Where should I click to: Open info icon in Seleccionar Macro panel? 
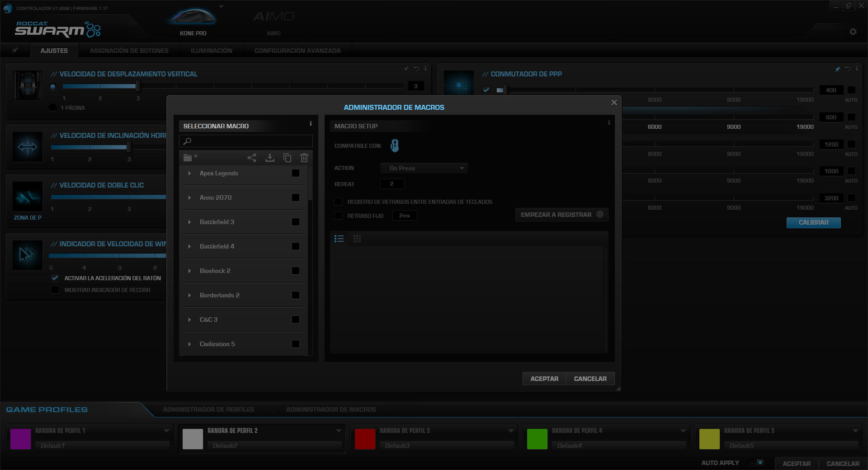pyautogui.click(x=311, y=123)
